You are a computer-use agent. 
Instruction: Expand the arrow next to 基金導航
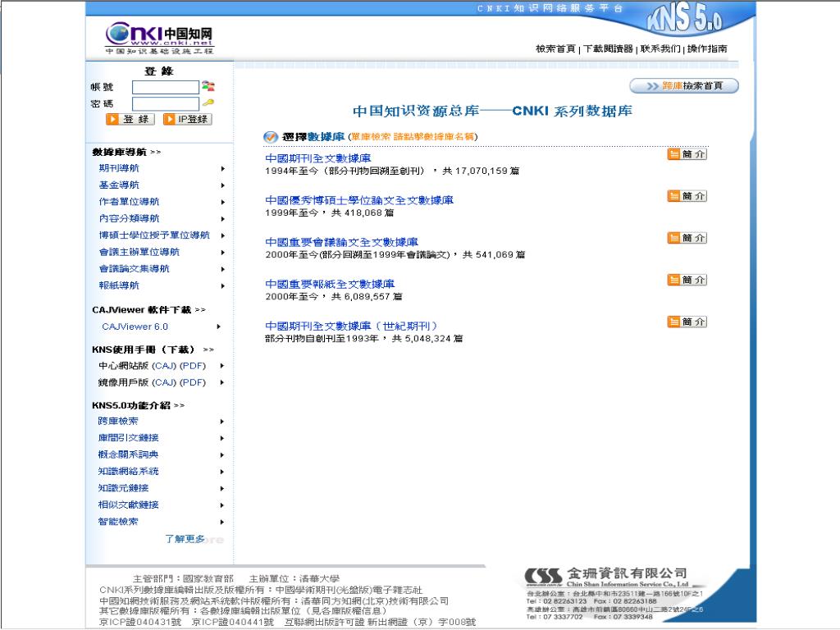tap(223, 185)
